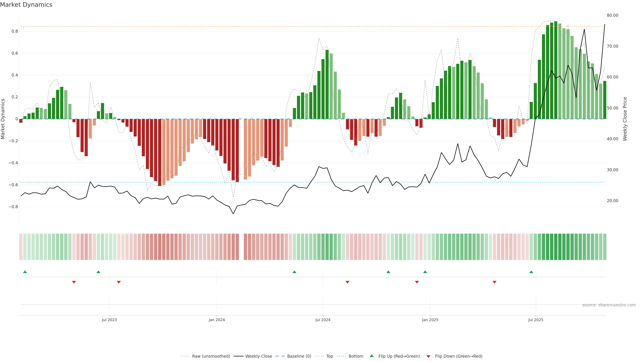Click the flip-down marker after Jul 2024
The image size is (644, 362).
pyautogui.click(x=347, y=282)
